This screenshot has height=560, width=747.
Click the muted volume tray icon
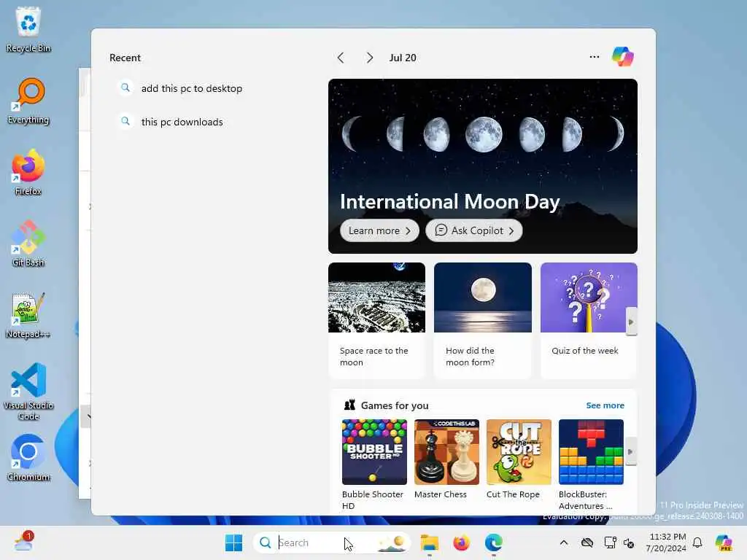coord(629,542)
